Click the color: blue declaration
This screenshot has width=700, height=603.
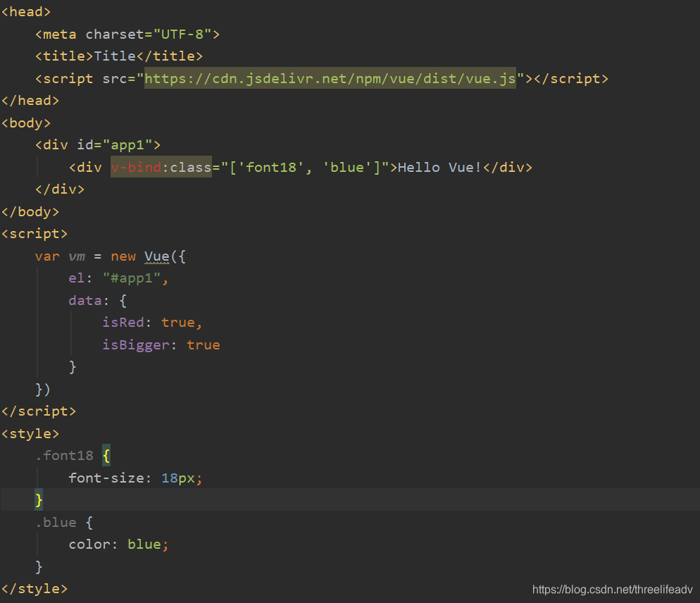point(118,545)
